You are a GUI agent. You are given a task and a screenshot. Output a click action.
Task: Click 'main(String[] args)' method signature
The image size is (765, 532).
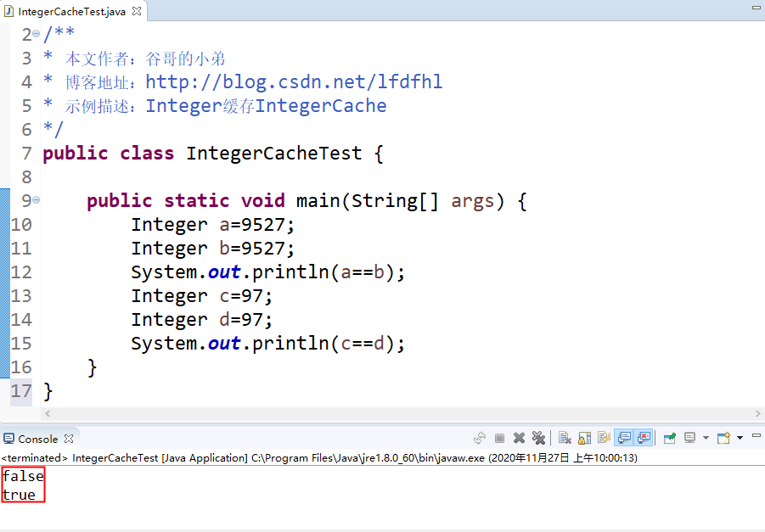click(x=401, y=201)
